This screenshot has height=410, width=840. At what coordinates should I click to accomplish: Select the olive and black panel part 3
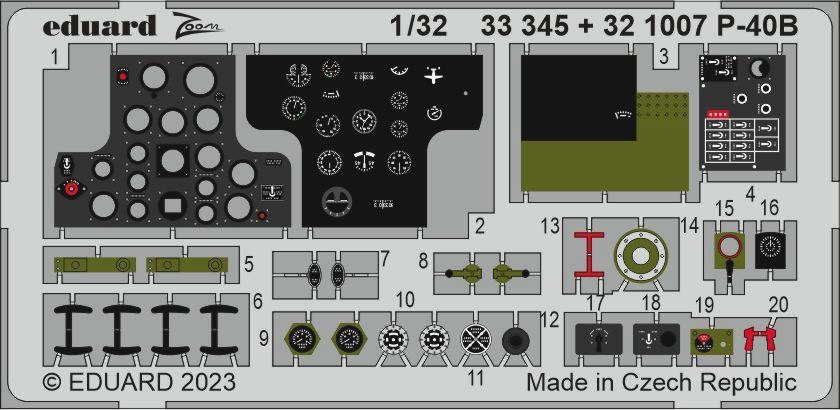605,123
